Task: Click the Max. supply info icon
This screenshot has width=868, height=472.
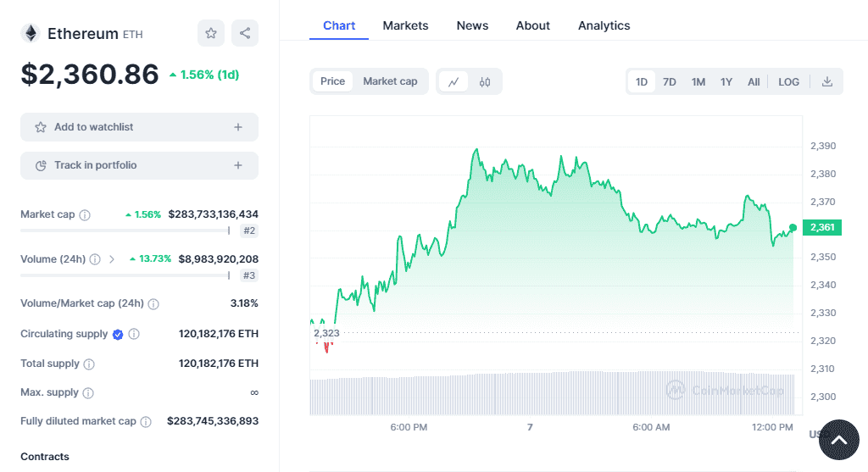Action: point(88,393)
